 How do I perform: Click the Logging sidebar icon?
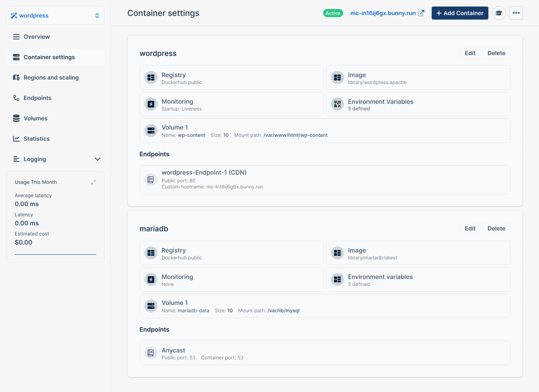[x=16, y=159]
